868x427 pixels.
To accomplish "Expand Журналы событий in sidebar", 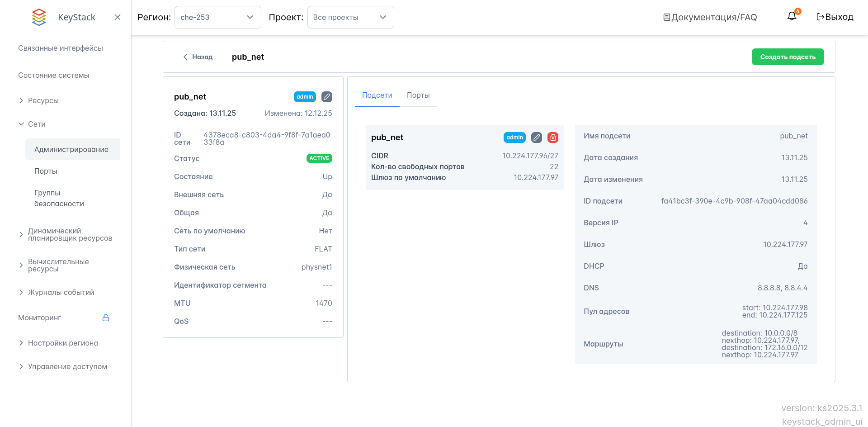I will coord(61,292).
